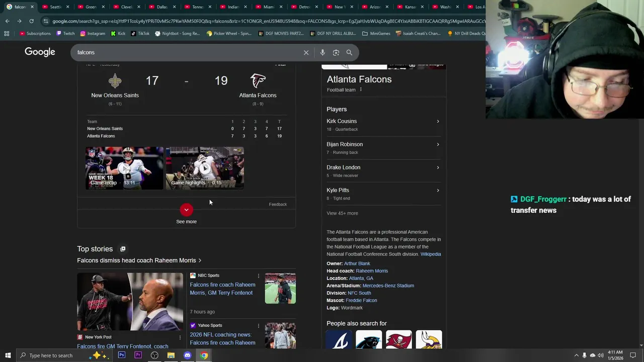Open the Carolina Panthers related search thumbnail
644x362 pixels.
click(369, 340)
